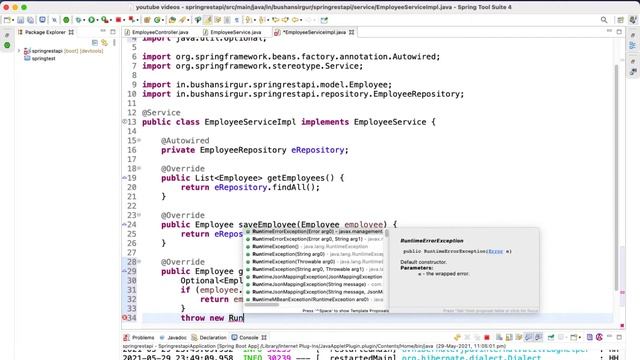Minimize the Package Explorer panel
This screenshot has height=360, width=640.
click(x=103, y=31)
